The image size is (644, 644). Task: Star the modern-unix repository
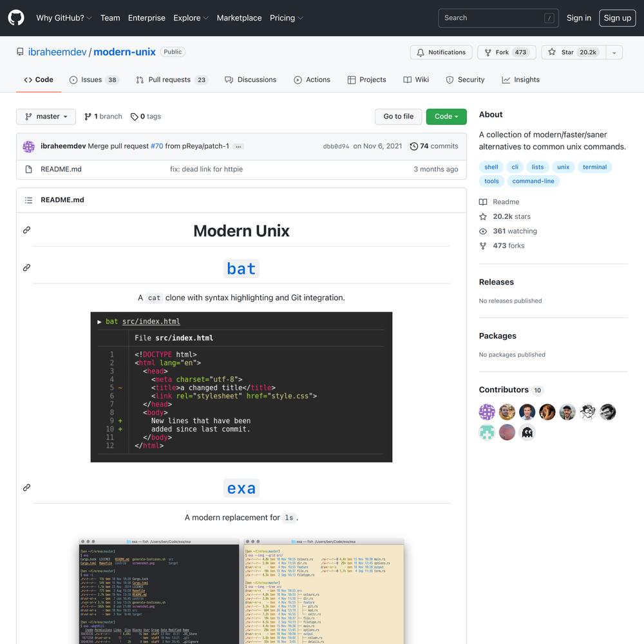pos(574,53)
